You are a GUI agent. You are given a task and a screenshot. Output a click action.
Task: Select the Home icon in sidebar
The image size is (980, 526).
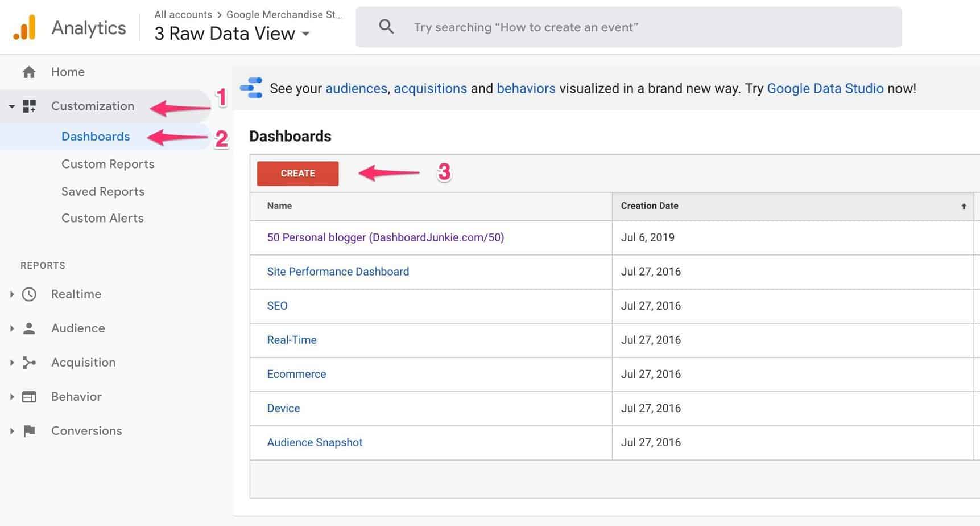(x=28, y=72)
